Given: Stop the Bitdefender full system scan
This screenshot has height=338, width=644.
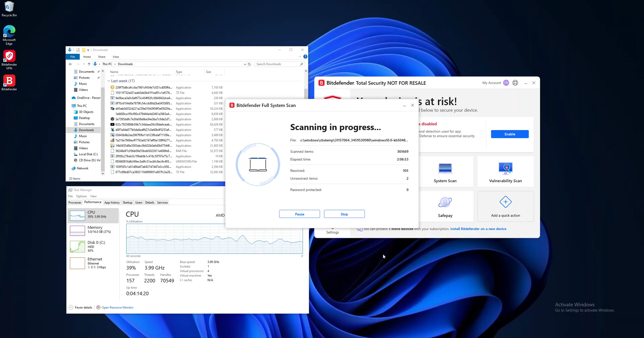Looking at the screenshot, I should tap(344, 214).
